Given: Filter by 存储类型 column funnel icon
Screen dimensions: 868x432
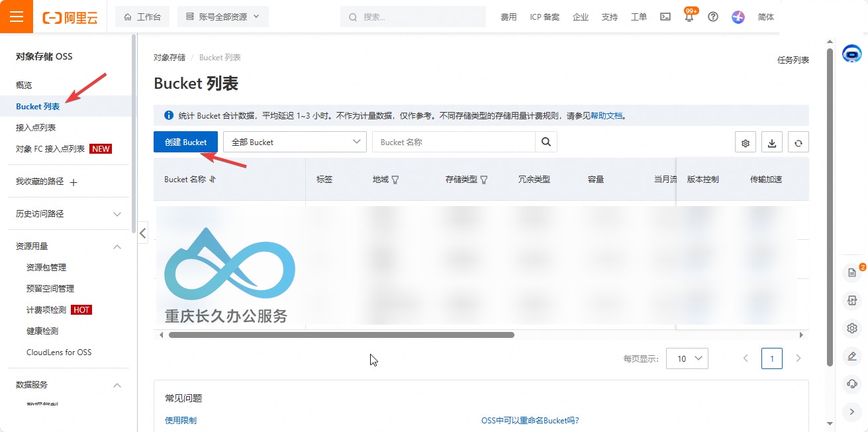Looking at the screenshot, I should pos(484,180).
